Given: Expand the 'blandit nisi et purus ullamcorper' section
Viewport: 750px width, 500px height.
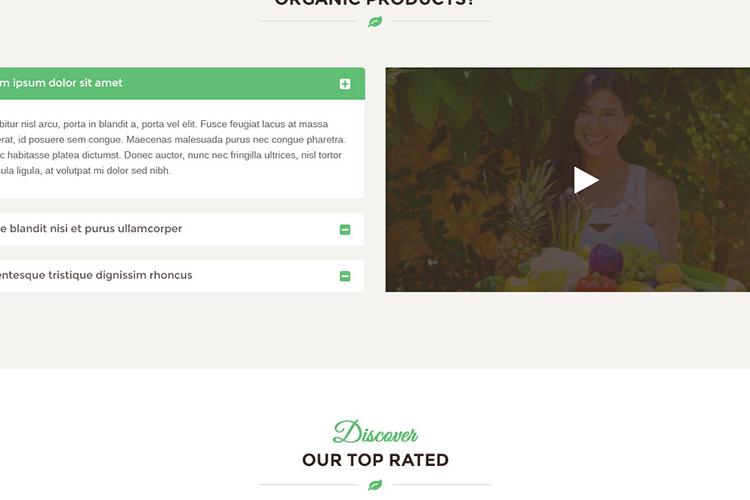Looking at the screenshot, I should 91,229.
